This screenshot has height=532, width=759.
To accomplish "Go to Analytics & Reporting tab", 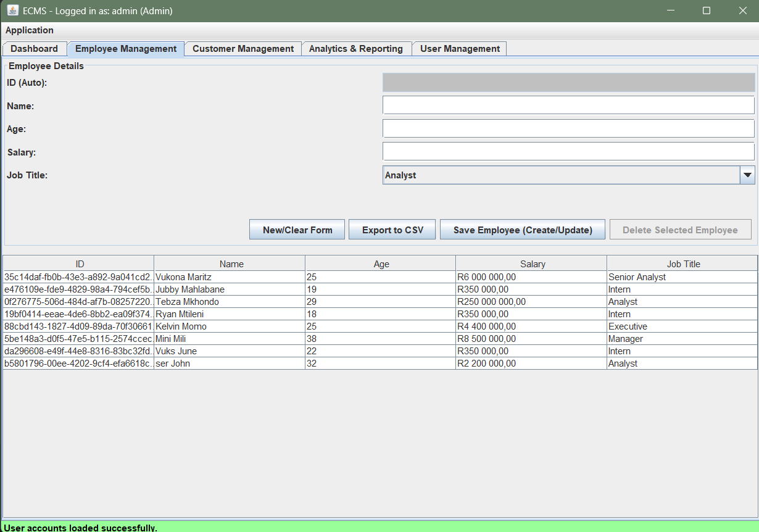I will (356, 49).
